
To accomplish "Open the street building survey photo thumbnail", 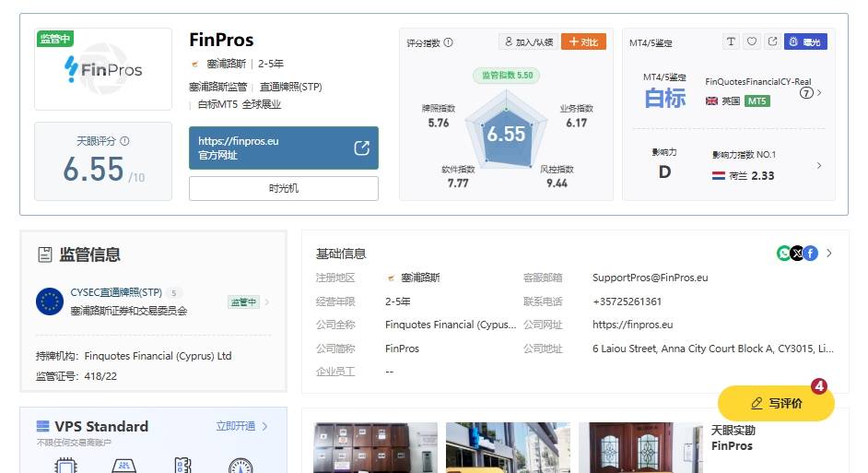I will (x=508, y=447).
